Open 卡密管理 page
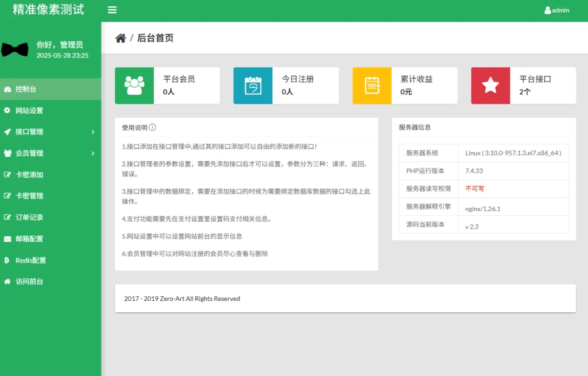Viewport: 588px width, 376px height. pos(51,196)
